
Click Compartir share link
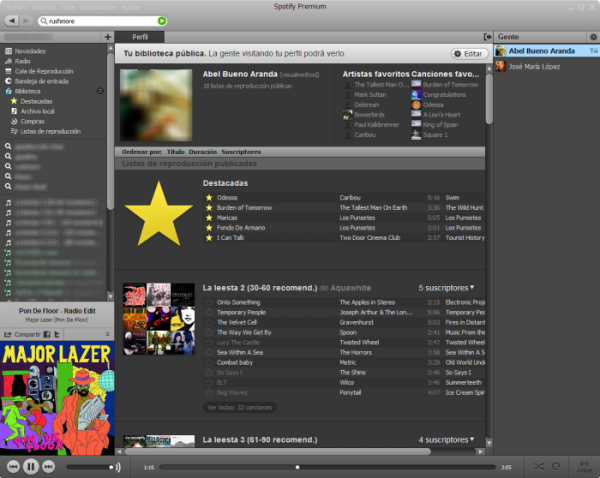click(22, 334)
